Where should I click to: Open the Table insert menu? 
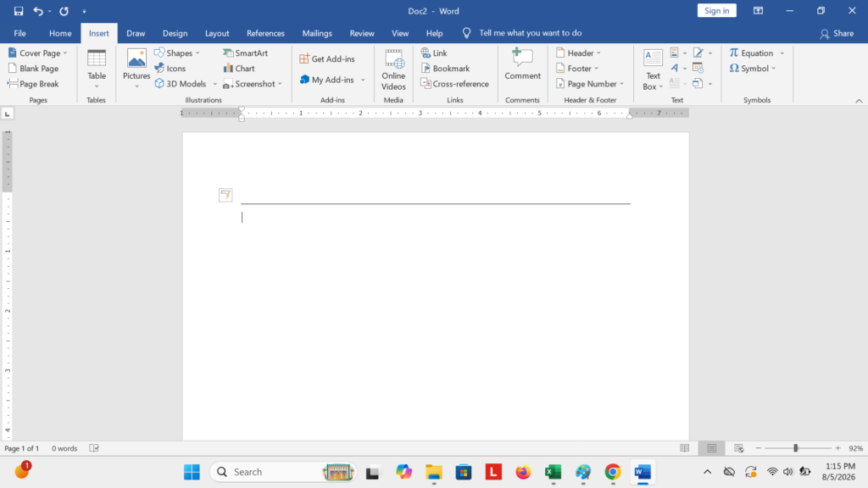click(x=97, y=69)
